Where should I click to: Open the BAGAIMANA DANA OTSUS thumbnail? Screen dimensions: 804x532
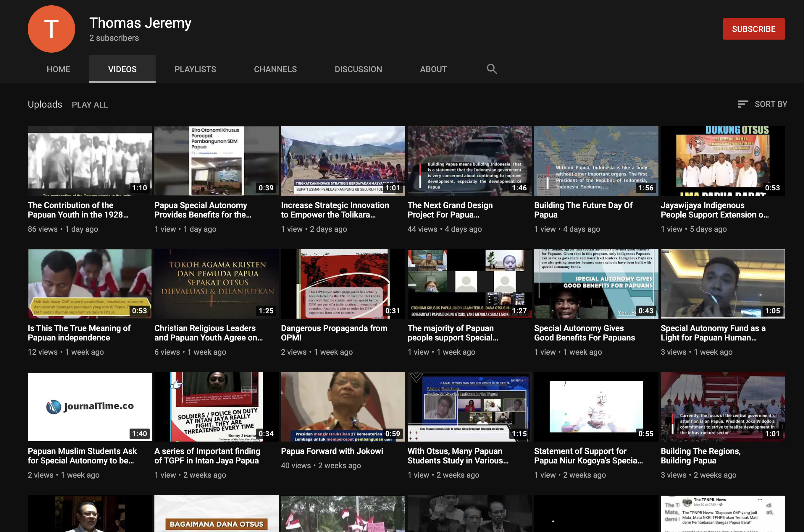coord(216,513)
